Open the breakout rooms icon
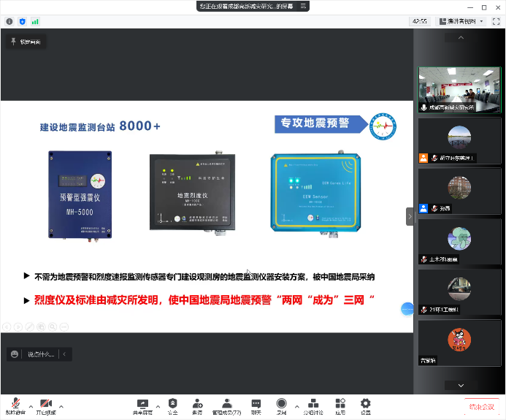Screen dimensions: 506x420 (313, 405)
